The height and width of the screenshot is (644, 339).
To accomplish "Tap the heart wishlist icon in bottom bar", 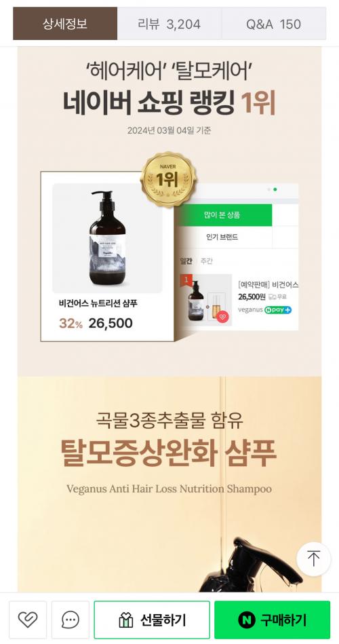I will (x=28, y=620).
